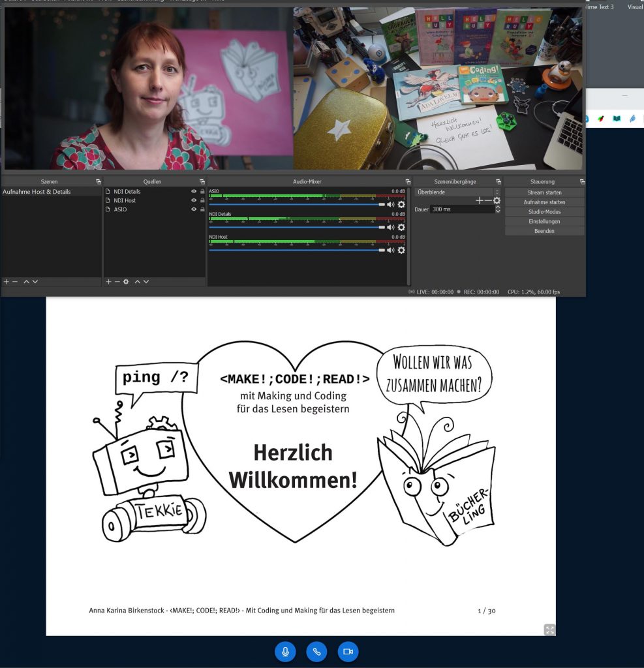Screen dimensions: 644x668
Task: Click the Dauer 300 ms field
Action: pyautogui.click(x=463, y=209)
